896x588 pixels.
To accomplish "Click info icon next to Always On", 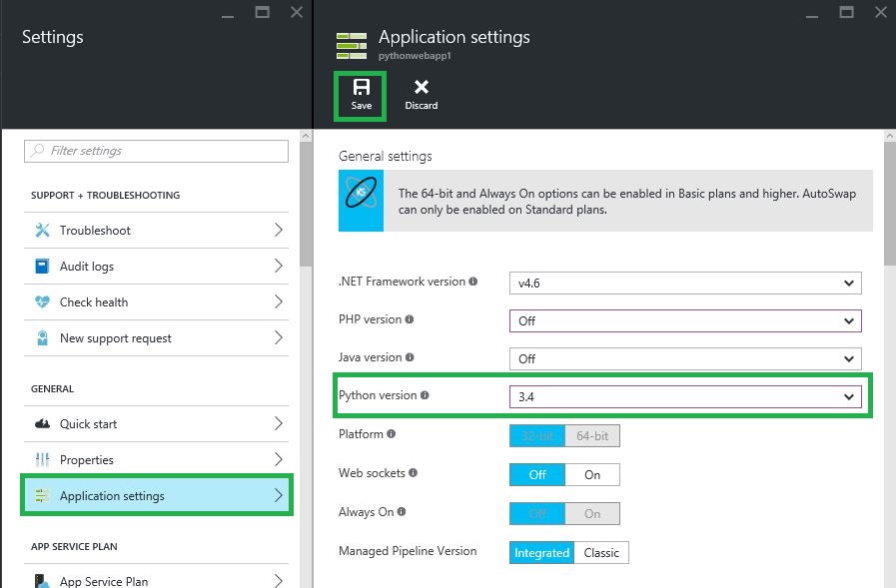I will coord(402,512).
